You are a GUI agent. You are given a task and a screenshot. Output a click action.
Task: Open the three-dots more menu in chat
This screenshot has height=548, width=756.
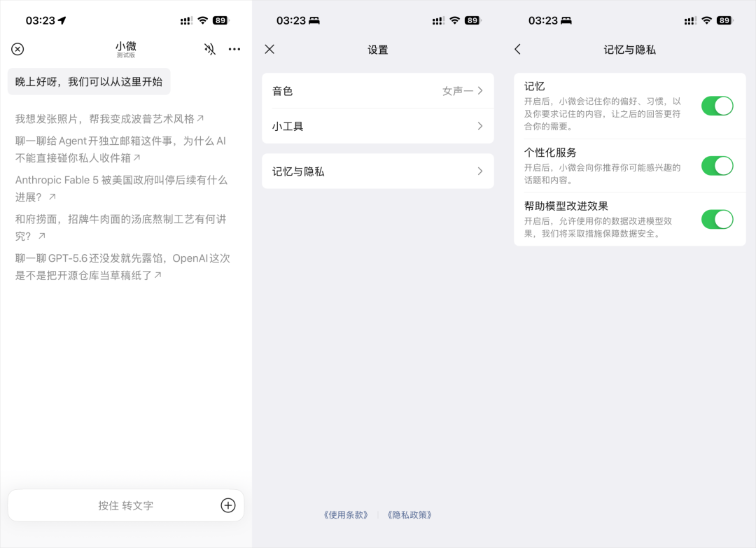pos(234,49)
